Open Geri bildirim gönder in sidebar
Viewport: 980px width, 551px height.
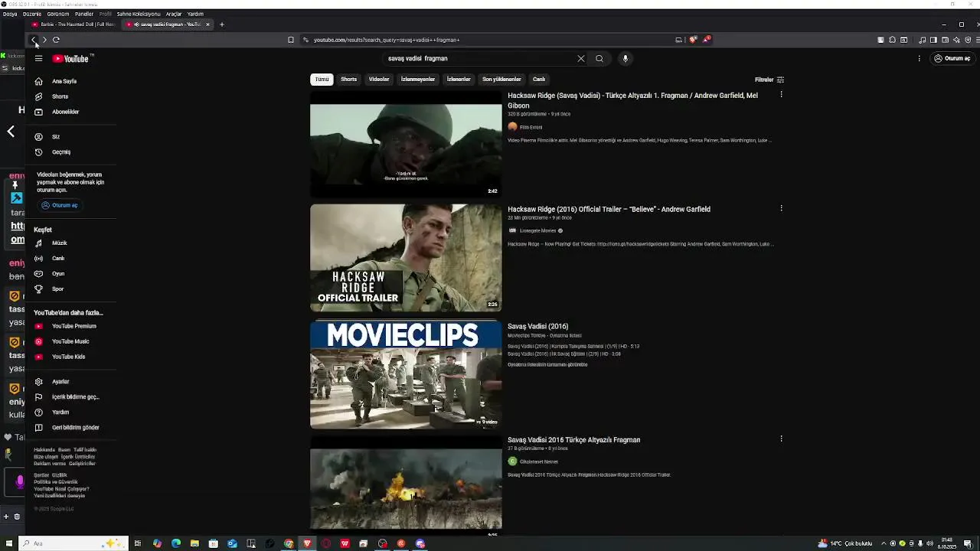click(75, 427)
